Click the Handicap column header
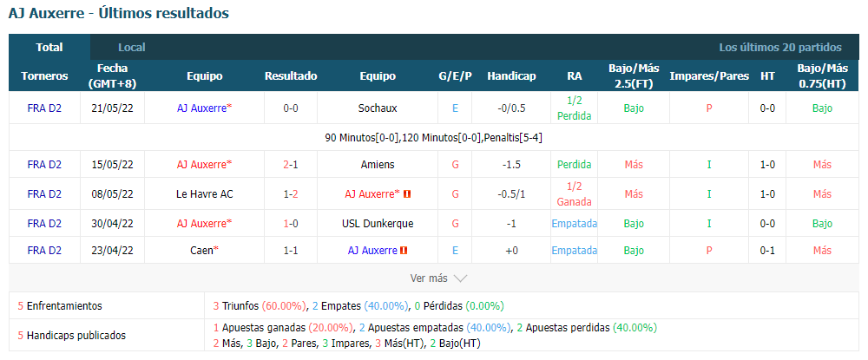Image resolution: width=868 pixels, height=360 pixels. [511, 76]
